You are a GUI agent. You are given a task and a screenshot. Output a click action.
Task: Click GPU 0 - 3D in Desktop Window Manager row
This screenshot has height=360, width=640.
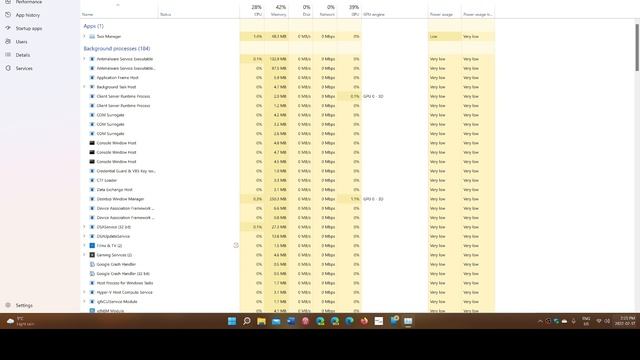[x=373, y=199]
